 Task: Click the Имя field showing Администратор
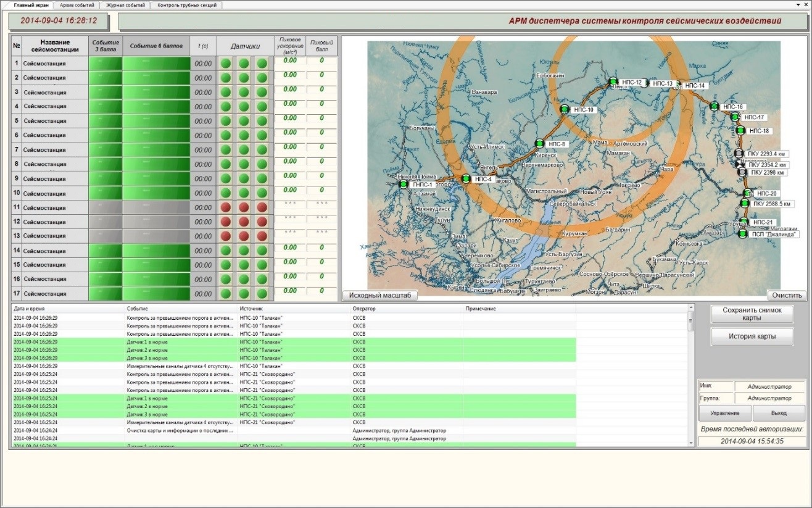click(x=769, y=386)
